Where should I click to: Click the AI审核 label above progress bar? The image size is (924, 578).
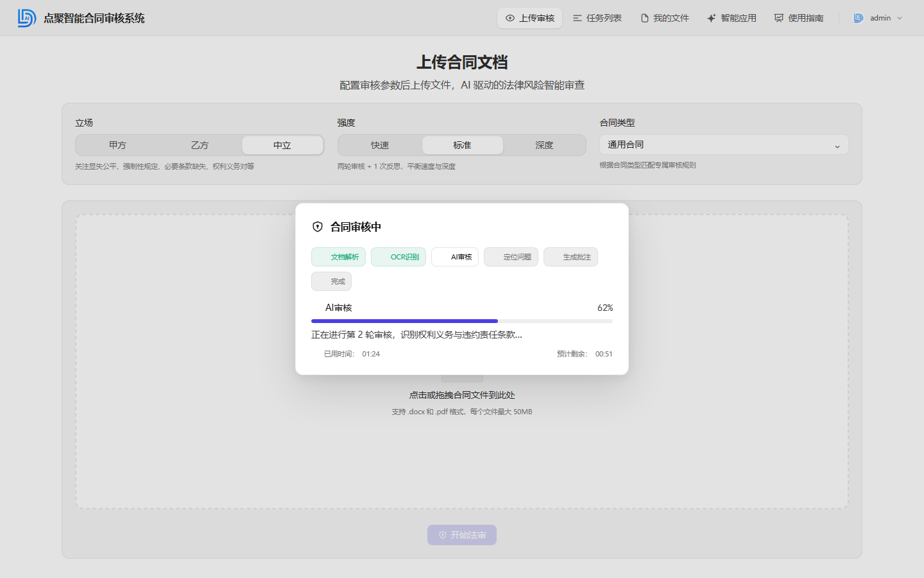[339, 308]
